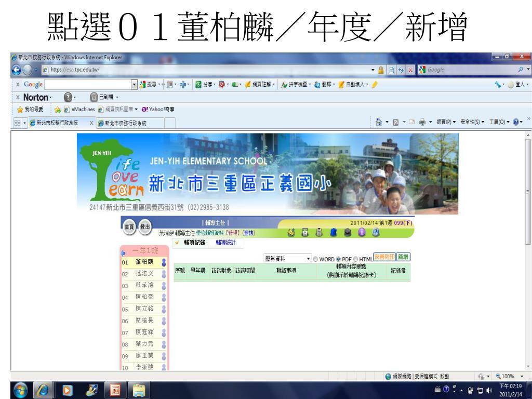
Task: Click the Windows Start button
Action: pos(21,390)
